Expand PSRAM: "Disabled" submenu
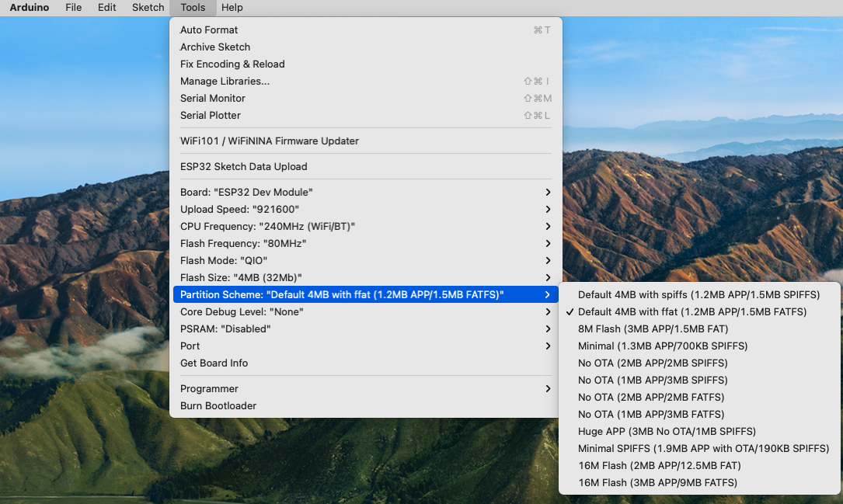Viewport: 843px width, 504px height. (366, 328)
